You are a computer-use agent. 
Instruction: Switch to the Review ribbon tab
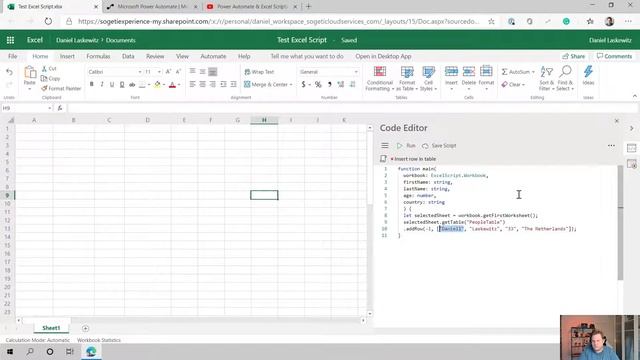point(155,56)
